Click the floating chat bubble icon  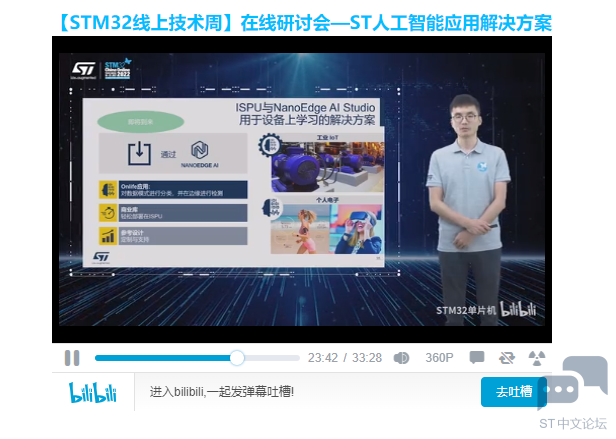coord(573,383)
